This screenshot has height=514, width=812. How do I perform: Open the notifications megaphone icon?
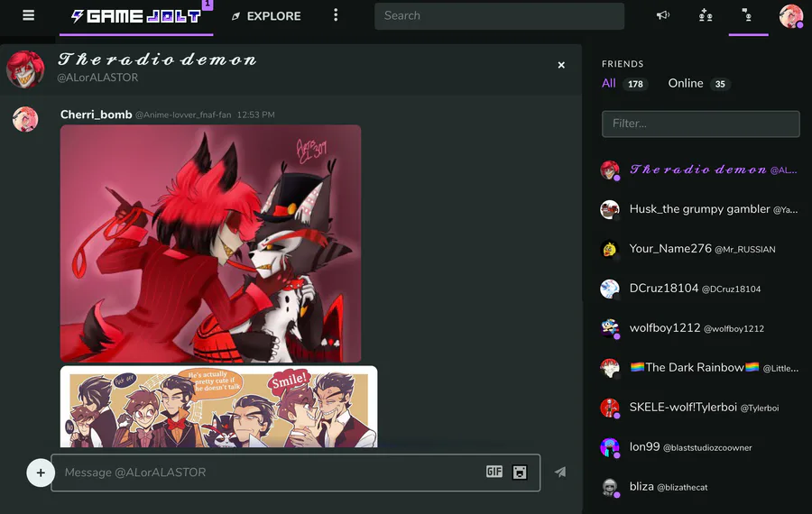663,15
